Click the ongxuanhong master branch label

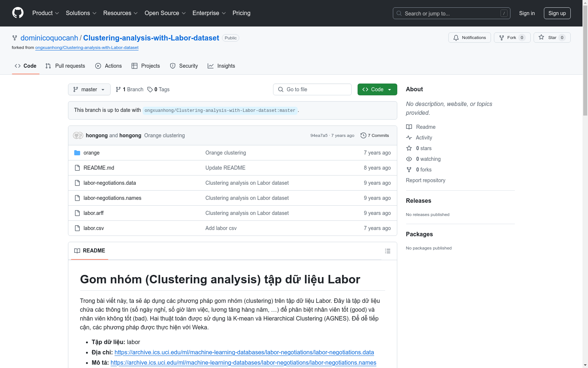point(220,110)
